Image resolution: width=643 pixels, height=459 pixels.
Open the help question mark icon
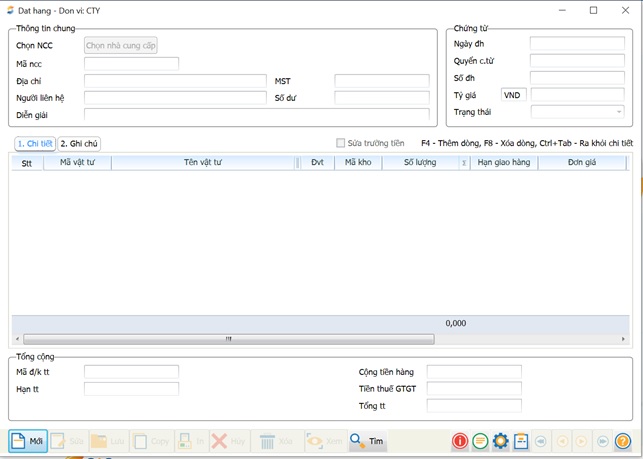coord(622,441)
